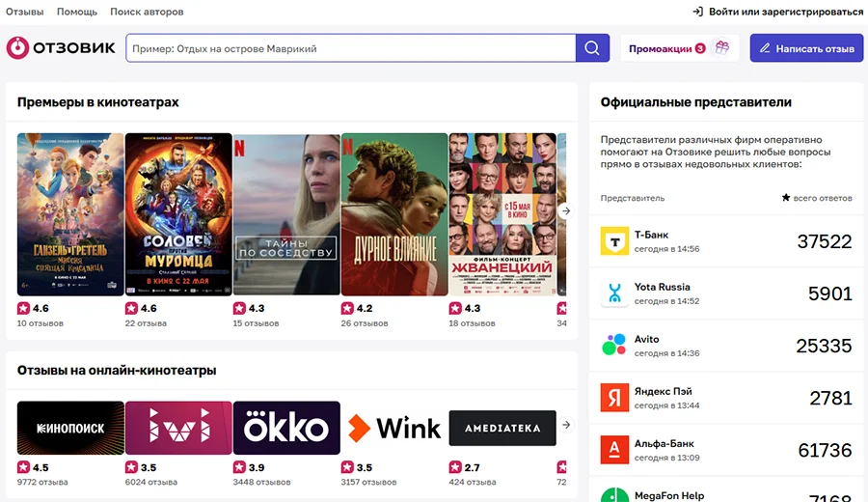Open the Поиск авторов menu item

(x=147, y=12)
